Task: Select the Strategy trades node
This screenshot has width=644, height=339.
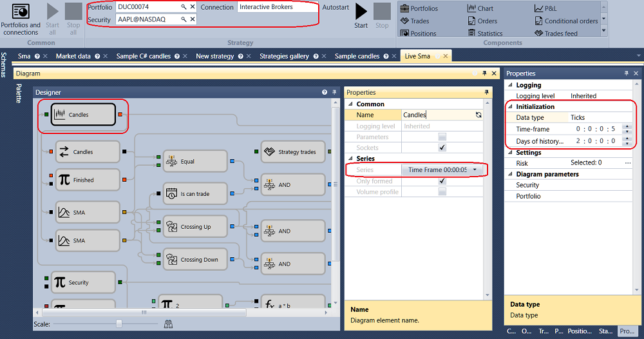Action: (293, 151)
